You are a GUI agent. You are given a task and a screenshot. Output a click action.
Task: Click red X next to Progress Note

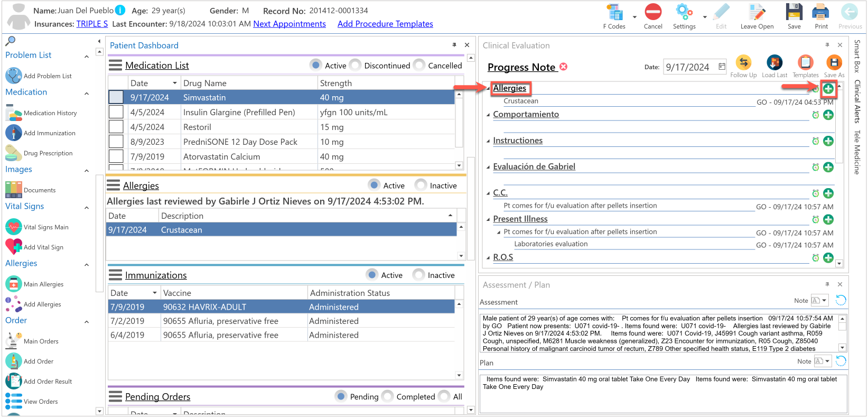[564, 67]
